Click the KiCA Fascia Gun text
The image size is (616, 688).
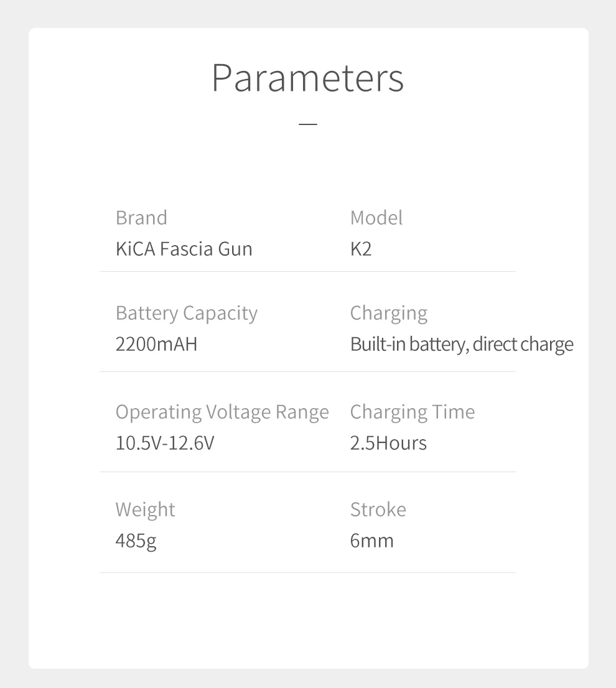tap(184, 249)
